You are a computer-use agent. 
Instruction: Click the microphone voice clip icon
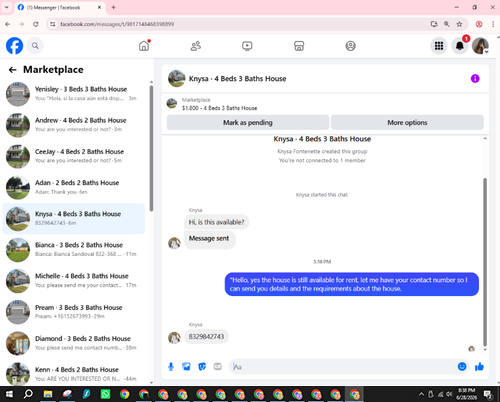[x=171, y=367]
